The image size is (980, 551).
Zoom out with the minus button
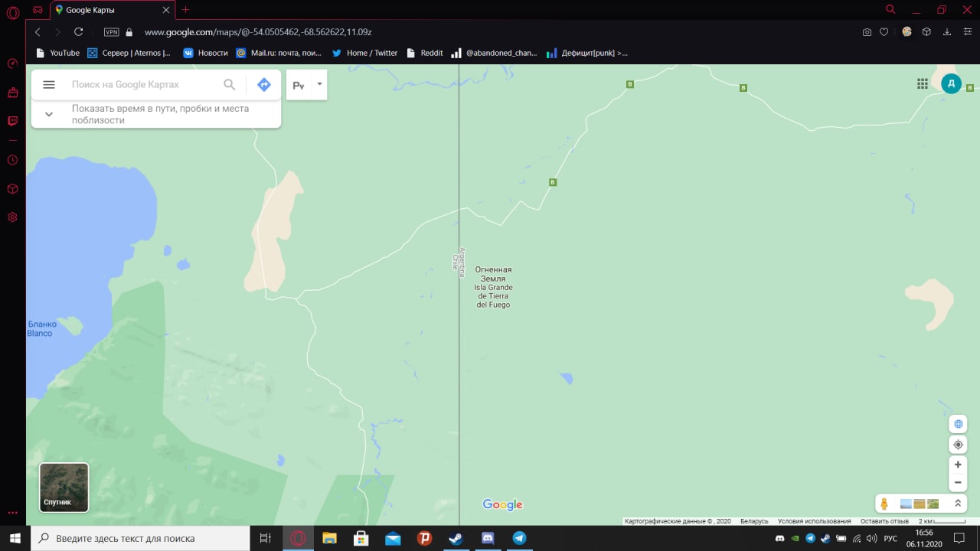958,483
